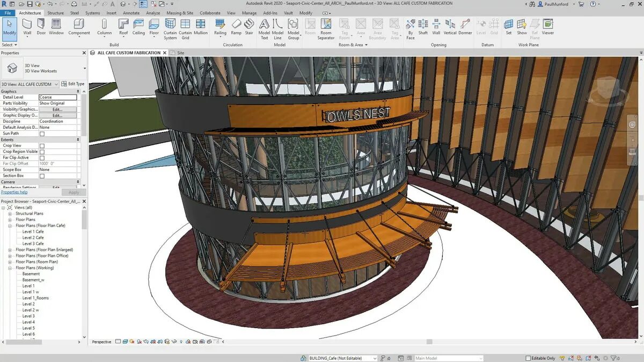
Task: Click the Set work plane icon
Action: (508, 27)
